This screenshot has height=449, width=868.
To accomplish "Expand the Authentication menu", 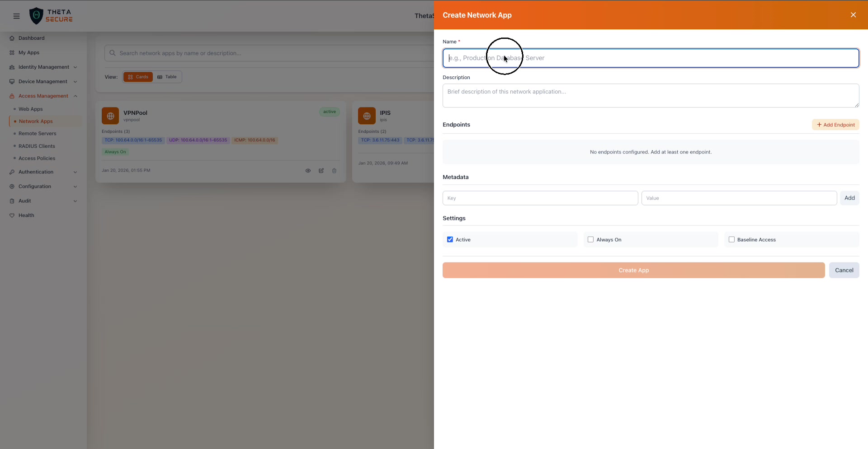I will pyautogui.click(x=43, y=172).
